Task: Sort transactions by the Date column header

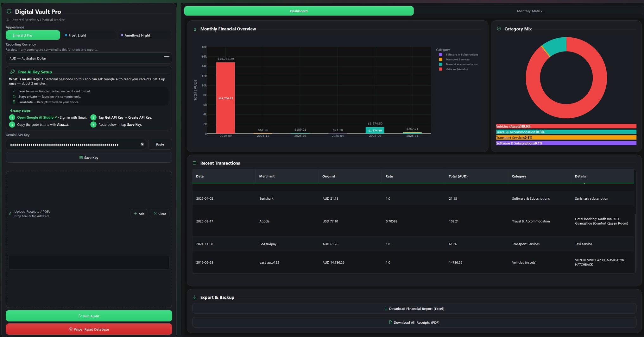Action: coord(224,176)
